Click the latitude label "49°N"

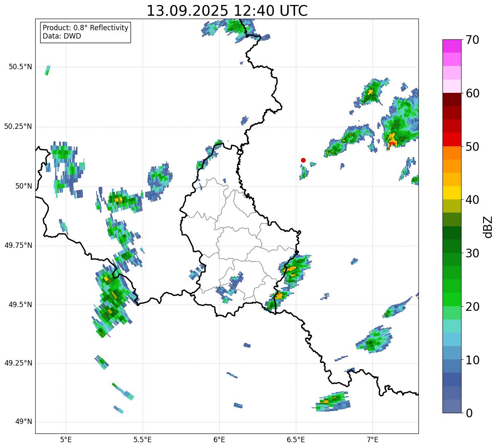tap(24, 422)
